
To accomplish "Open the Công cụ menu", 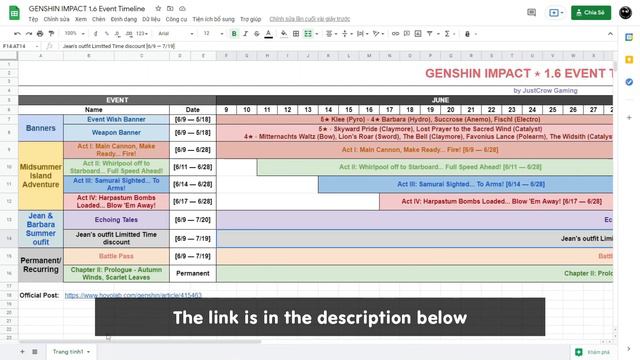I will coord(176,19).
